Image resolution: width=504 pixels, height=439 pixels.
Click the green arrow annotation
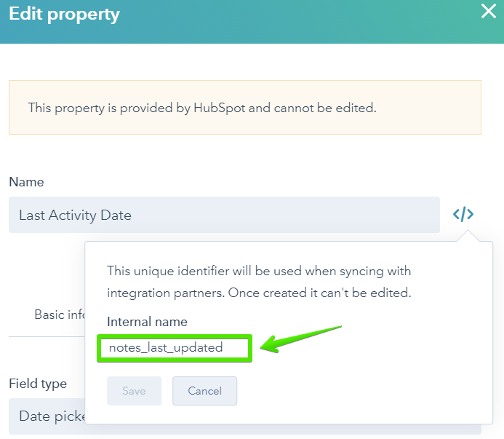[x=300, y=339]
